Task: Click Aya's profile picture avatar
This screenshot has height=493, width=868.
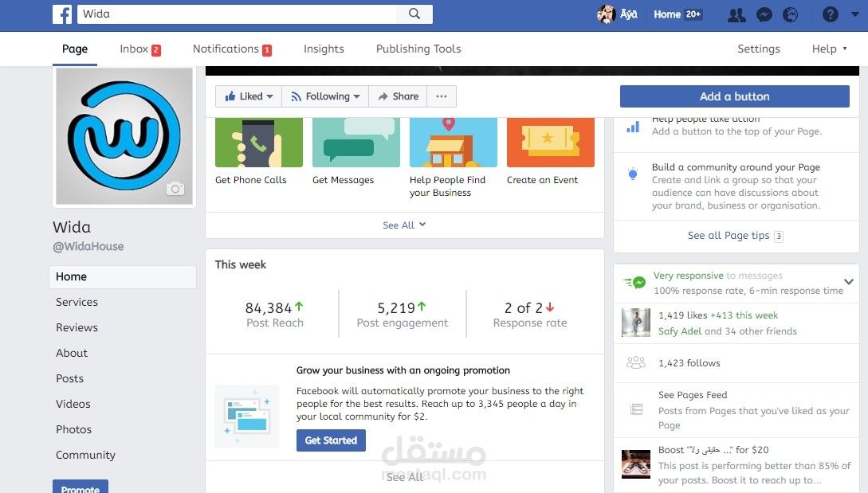Action: coord(606,14)
